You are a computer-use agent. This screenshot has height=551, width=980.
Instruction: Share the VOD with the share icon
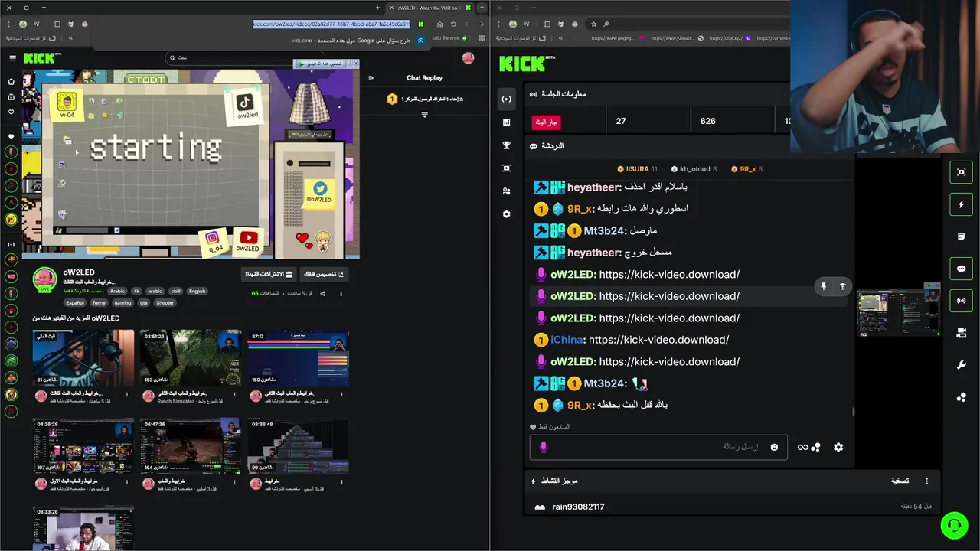[x=322, y=293]
